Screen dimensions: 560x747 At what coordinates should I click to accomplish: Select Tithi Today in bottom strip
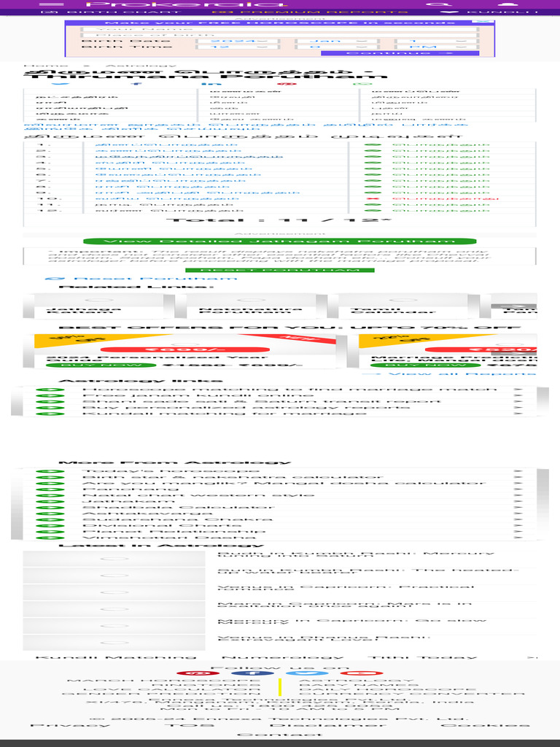click(x=422, y=657)
